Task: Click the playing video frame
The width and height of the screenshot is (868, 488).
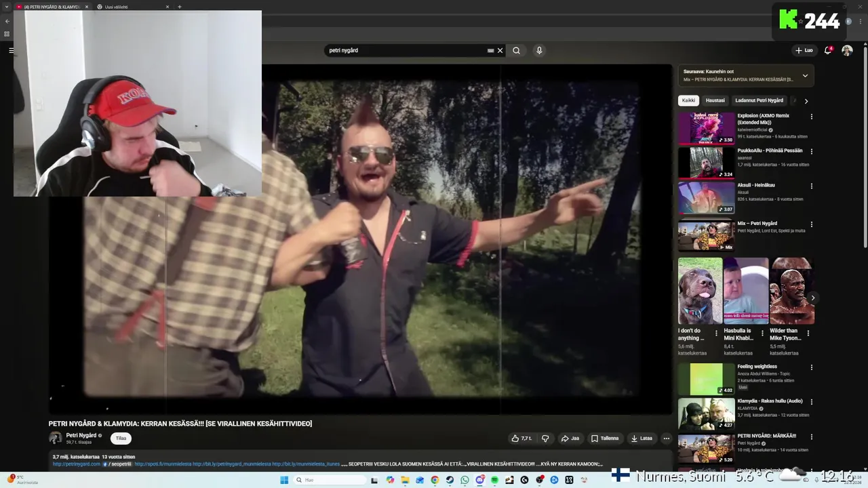Action: (x=360, y=239)
